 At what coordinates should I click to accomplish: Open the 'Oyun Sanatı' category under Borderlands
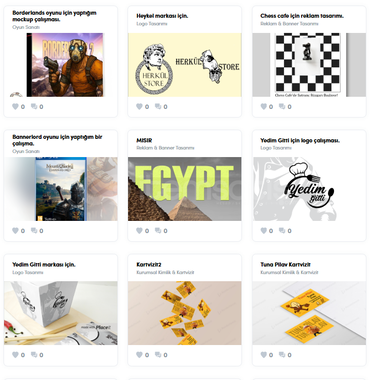pyautogui.click(x=26, y=27)
